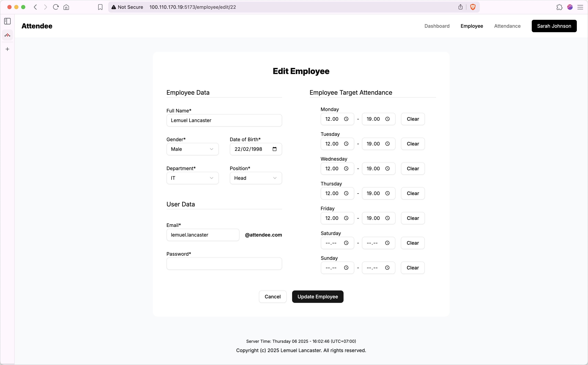Open the Position dropdown showing Head
The image size is (588, 365).
(255, 178)
